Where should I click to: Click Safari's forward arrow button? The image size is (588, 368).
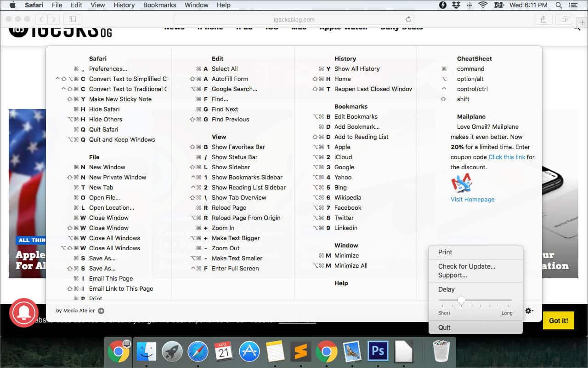(54, 19)
